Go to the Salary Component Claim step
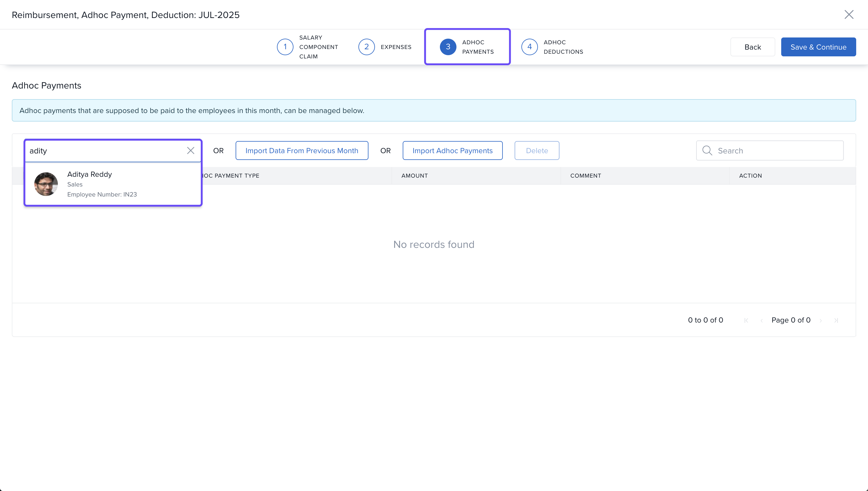The width and height of the screenshot is (868, 491). (x=318, y=47)
